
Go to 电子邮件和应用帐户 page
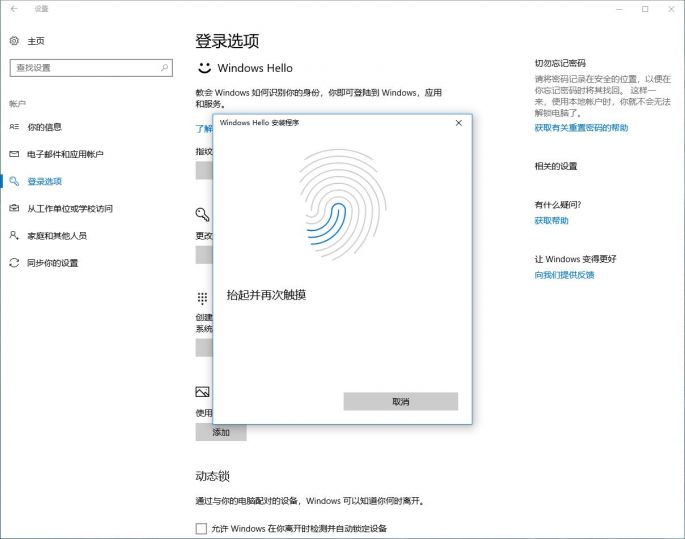[x=66, y=154]
